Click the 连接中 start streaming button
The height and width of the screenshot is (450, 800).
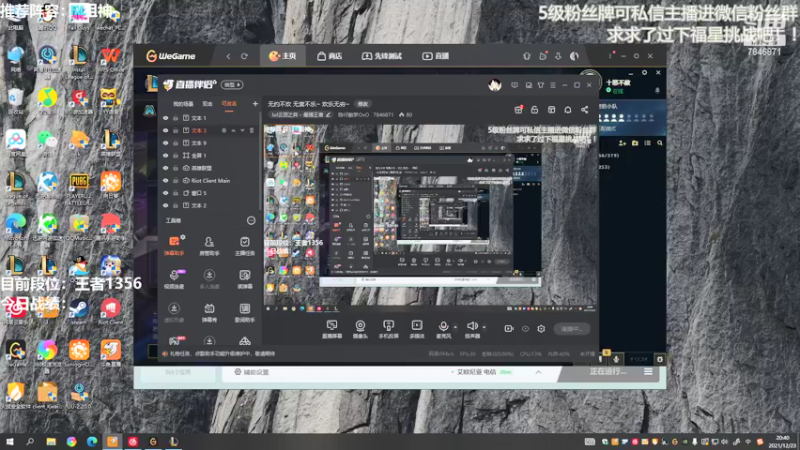coord(571,329)
